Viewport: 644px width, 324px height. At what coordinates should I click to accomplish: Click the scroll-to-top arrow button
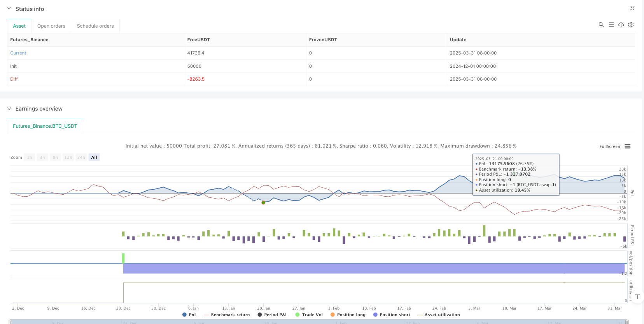637,297
